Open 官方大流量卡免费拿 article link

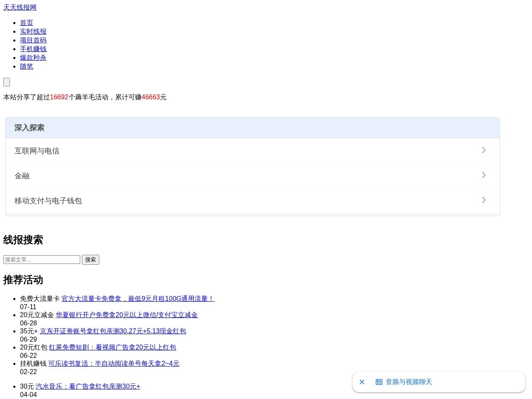(x=138, y=299)
